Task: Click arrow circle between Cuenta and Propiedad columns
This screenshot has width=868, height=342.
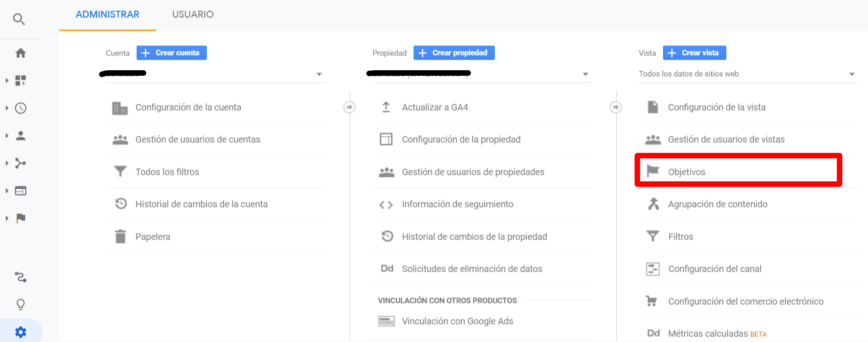Action: pos(349,107)
